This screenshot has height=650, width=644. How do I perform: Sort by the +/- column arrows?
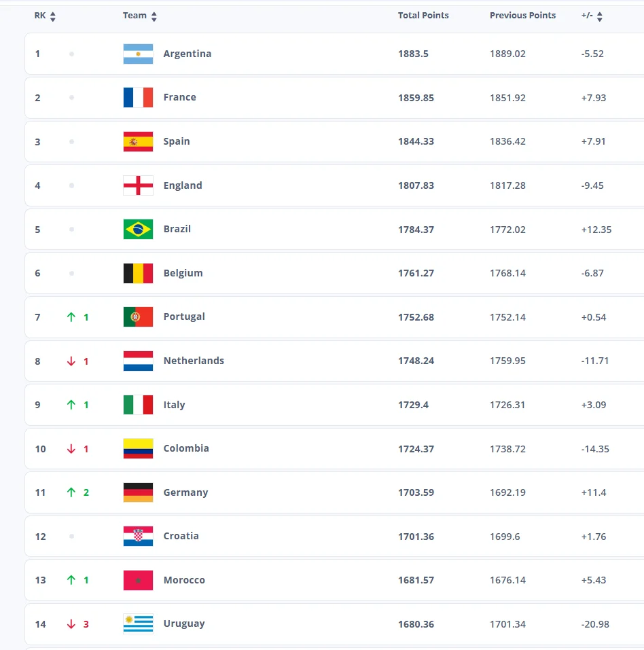pos(600,16)
